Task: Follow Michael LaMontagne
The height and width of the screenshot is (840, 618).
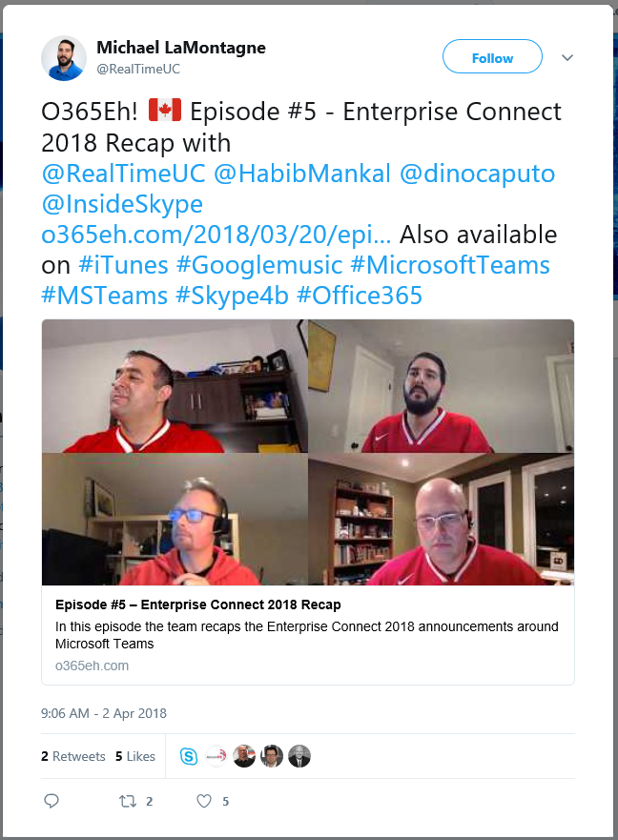Action: tap(492, 57)
